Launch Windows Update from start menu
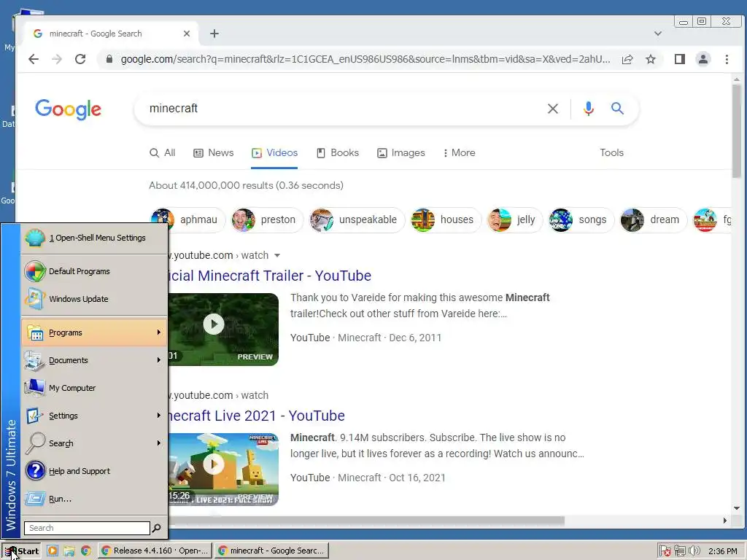Image resolution: width=747 pixels, height=560 pixels. tap(94, 299)
